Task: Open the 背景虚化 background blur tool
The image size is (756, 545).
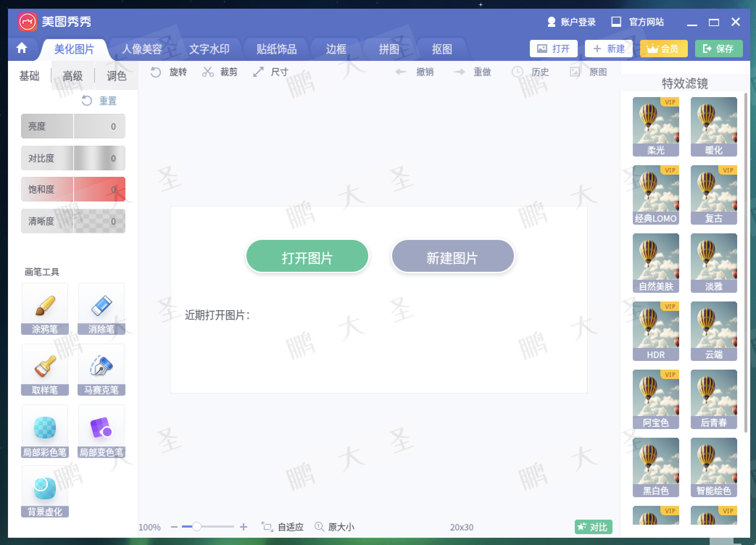Action: 45,491
